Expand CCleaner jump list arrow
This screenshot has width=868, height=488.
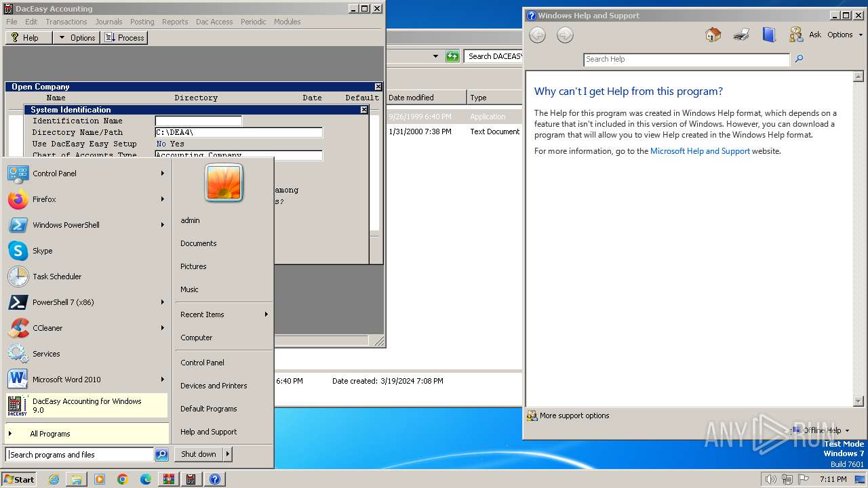tap(163, 328)
